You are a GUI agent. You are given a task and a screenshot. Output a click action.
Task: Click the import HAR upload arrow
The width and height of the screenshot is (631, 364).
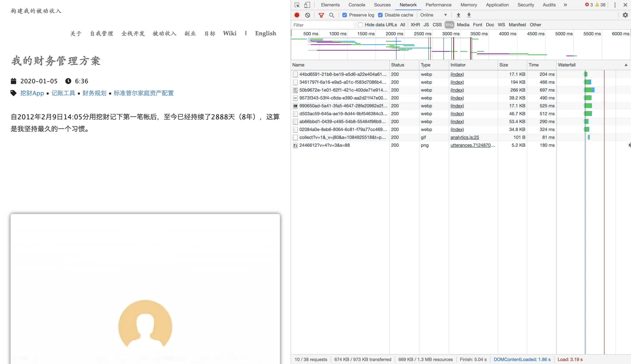(x=458, y=15)
